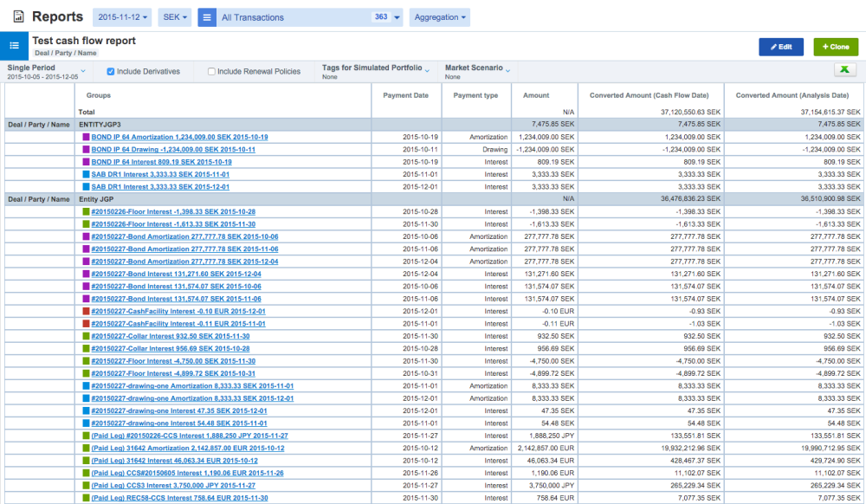Click the 363 transactions count badge
This screenshot has width=866, height=504.
381,17
